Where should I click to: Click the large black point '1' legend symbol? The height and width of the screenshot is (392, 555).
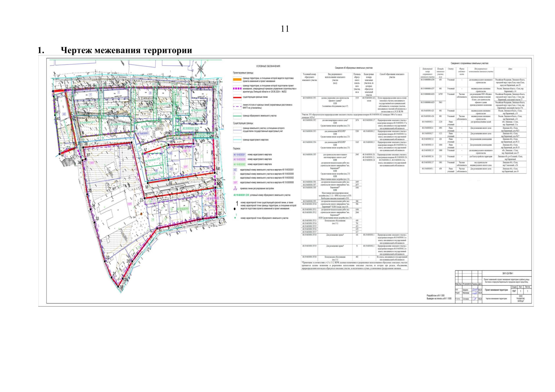tap(237, 204)
